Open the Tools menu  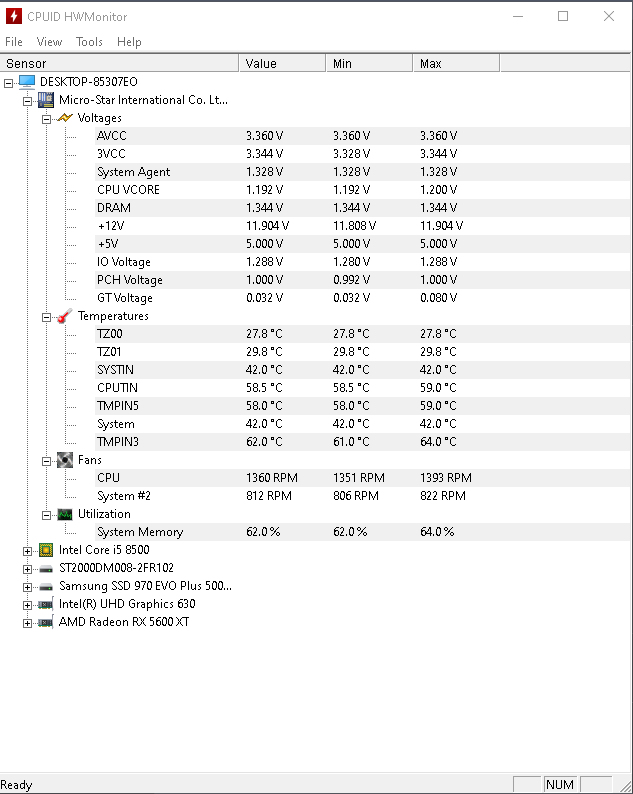pyautogui.click(x=89, y=42)
